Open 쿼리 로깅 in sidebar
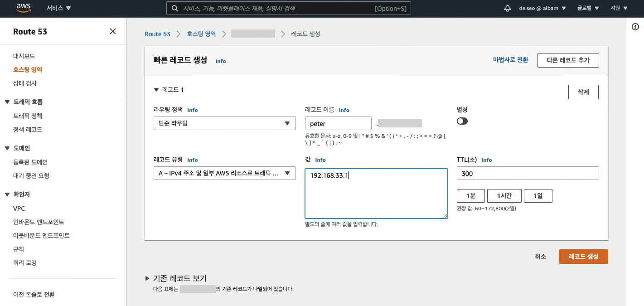The image size is (644, 306). click(x=25, y=263)
